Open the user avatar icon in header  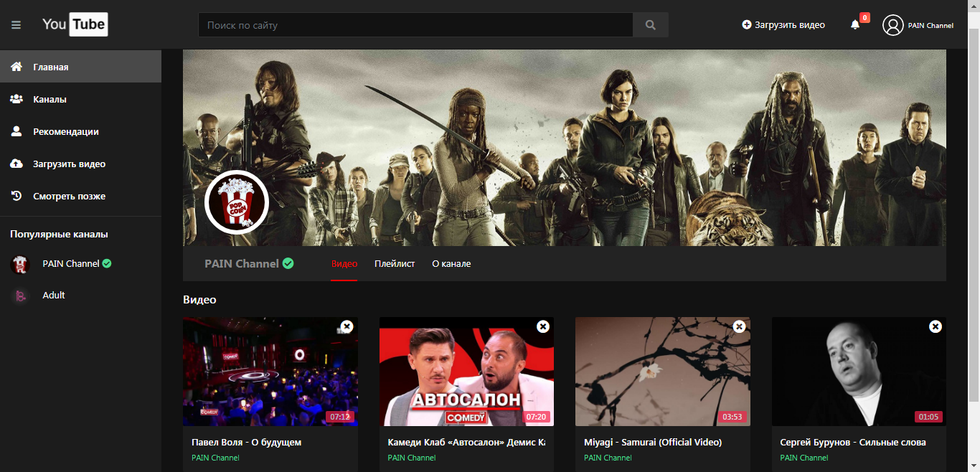892,25
